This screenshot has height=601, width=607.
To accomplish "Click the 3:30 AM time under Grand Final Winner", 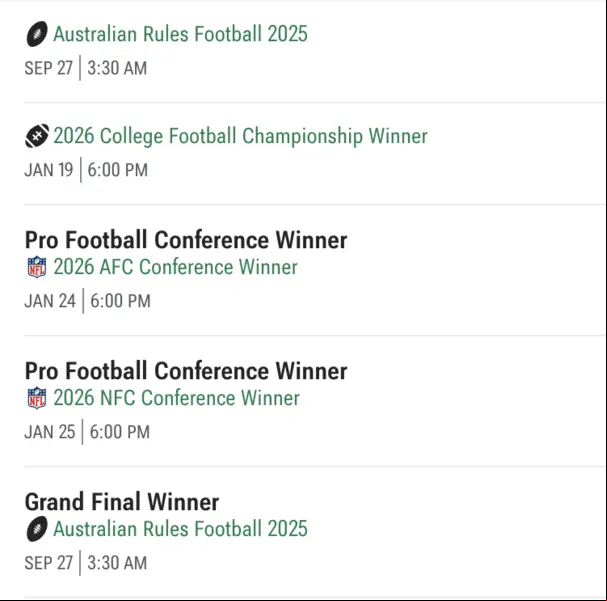I will [117, 563].
